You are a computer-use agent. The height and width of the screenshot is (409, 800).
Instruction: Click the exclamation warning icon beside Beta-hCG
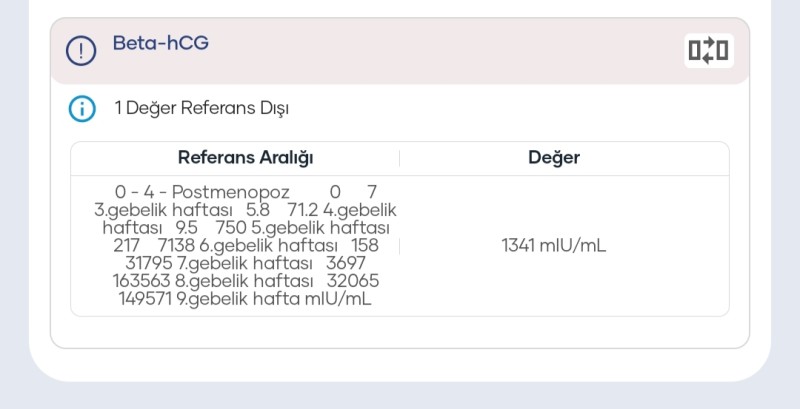coord(81,50)
